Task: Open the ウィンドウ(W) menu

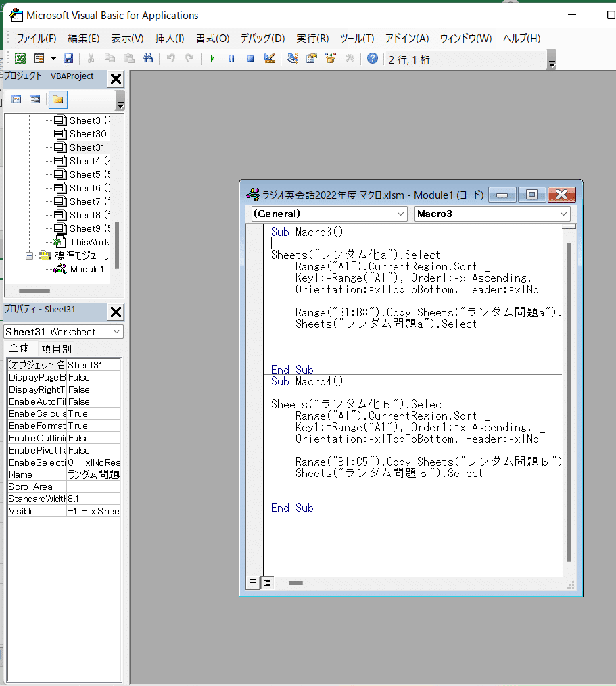Action: tap(465, 39)
